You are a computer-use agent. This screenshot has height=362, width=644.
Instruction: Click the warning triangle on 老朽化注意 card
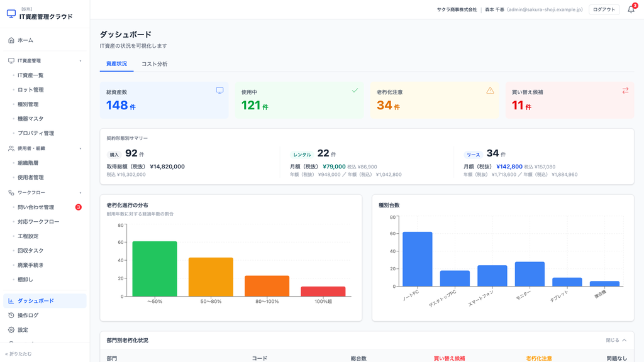tap(490, 90)
